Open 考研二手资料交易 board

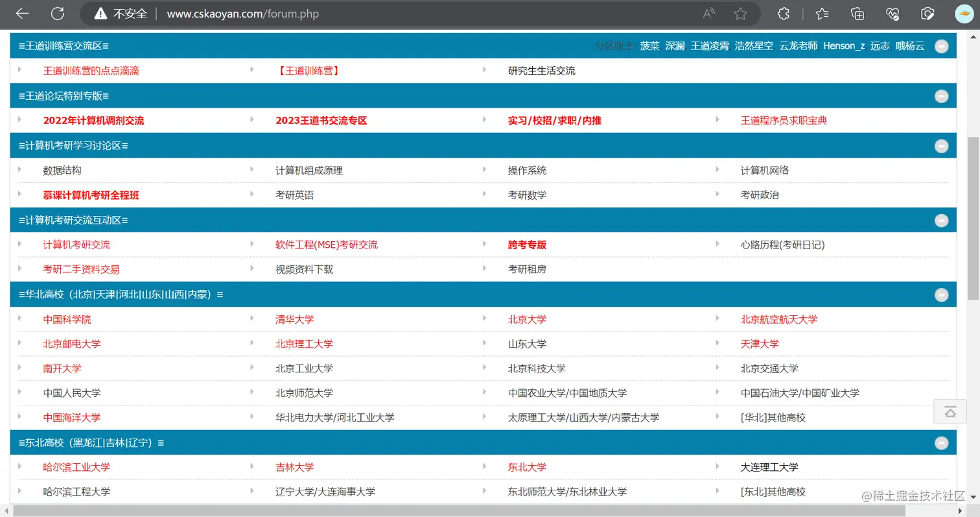[x=81, y=269]
